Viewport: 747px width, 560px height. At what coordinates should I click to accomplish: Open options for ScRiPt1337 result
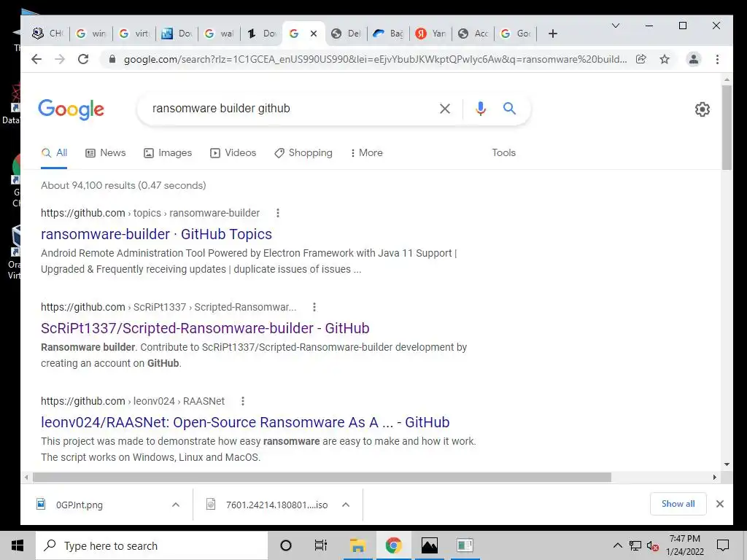(314, 307)
